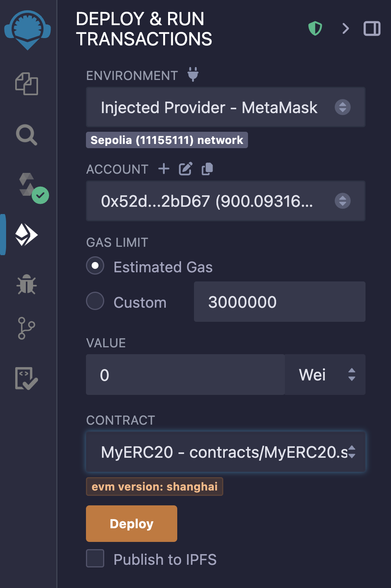Open the Solidity unit testing icon
Viewport: 391px width, 588px height.
pyautogui.click(x=26, y=378)
